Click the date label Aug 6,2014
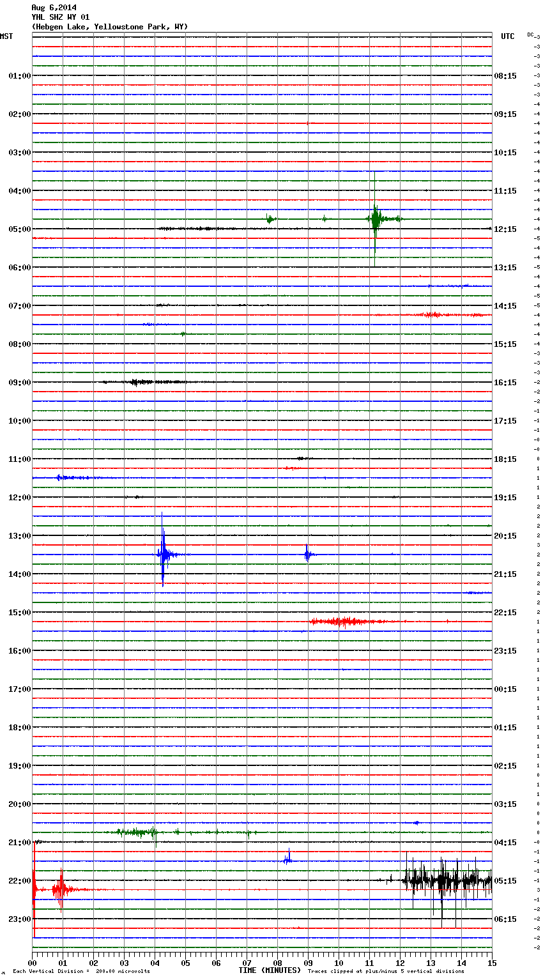The image size is (543, 980). click(x=54, y=8)
